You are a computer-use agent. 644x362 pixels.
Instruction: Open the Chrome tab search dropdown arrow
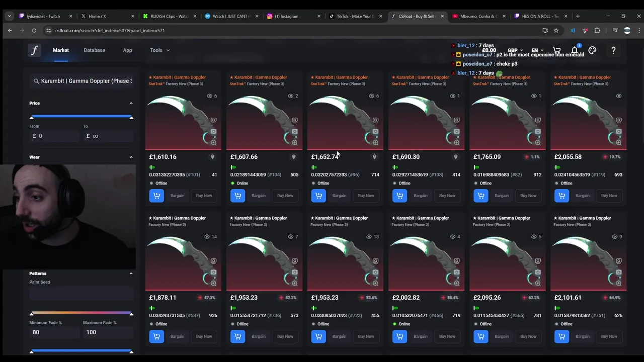[x=9, y=16]
